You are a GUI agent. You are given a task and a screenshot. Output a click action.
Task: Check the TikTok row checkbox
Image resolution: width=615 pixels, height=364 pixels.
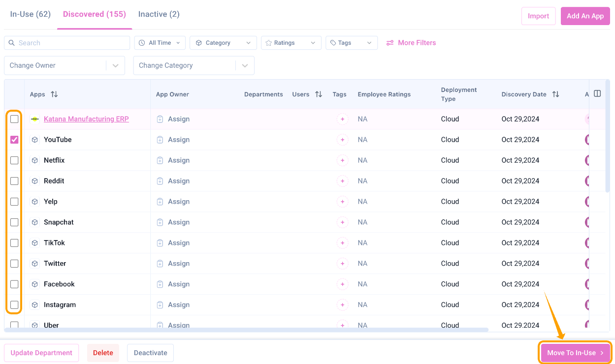click(x=14, y=243)
